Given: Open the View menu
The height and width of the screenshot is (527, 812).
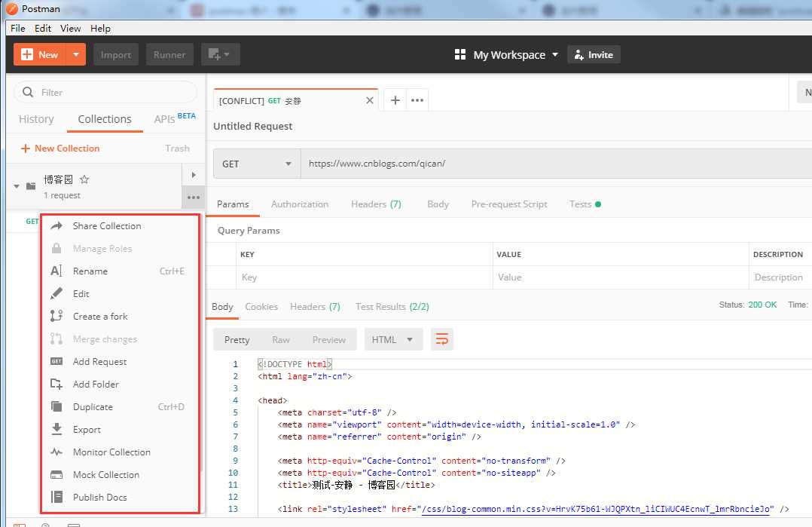Looking at the screenshot, I should pyautogui.click(x=70, y=28).
